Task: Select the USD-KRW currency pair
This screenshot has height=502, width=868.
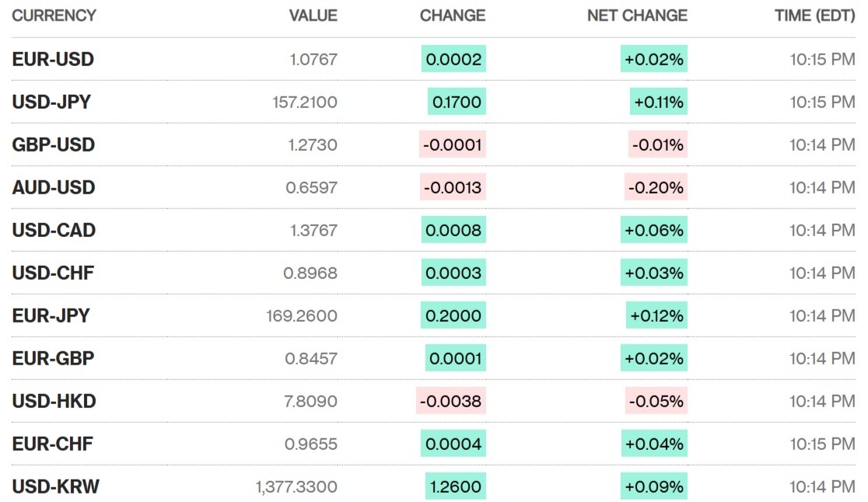Action: [x=56, y=486]
